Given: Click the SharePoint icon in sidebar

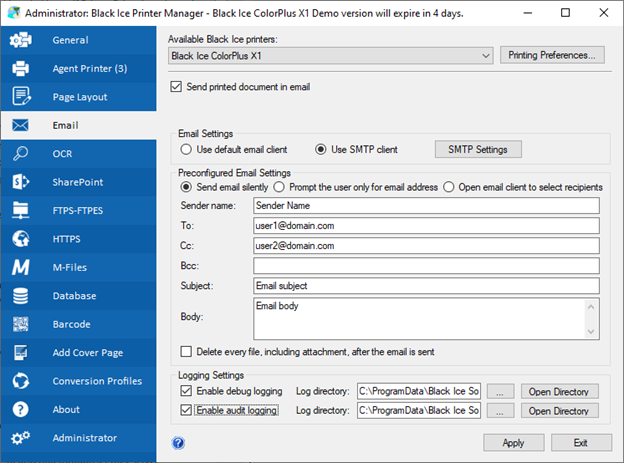Looking at the screenshot, I should pos(20,182).
